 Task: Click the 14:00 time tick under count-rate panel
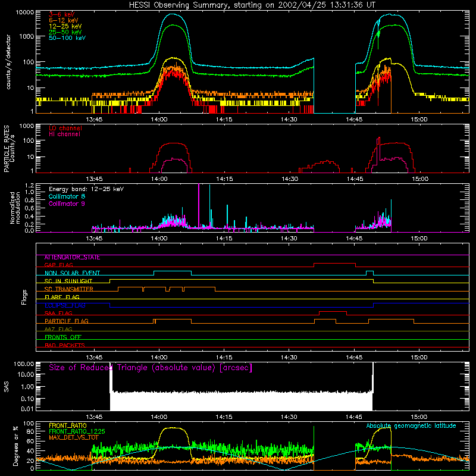tap(159, 120)
